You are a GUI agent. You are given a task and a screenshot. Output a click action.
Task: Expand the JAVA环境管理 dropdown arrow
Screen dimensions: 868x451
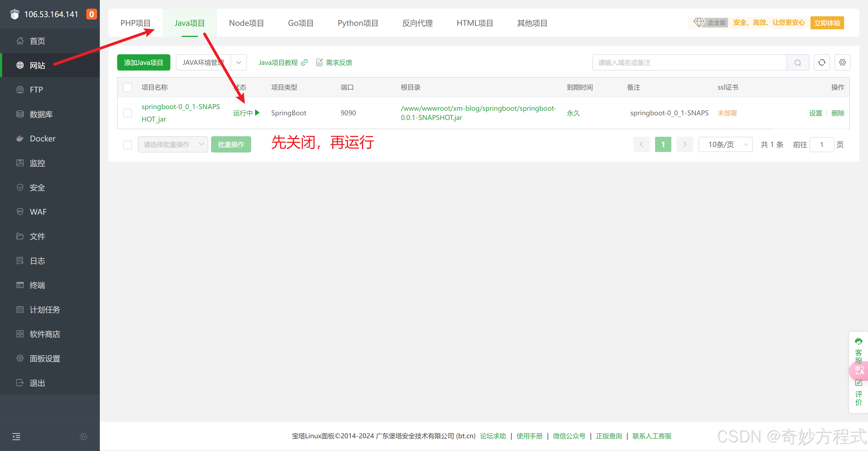click(239, 62)
